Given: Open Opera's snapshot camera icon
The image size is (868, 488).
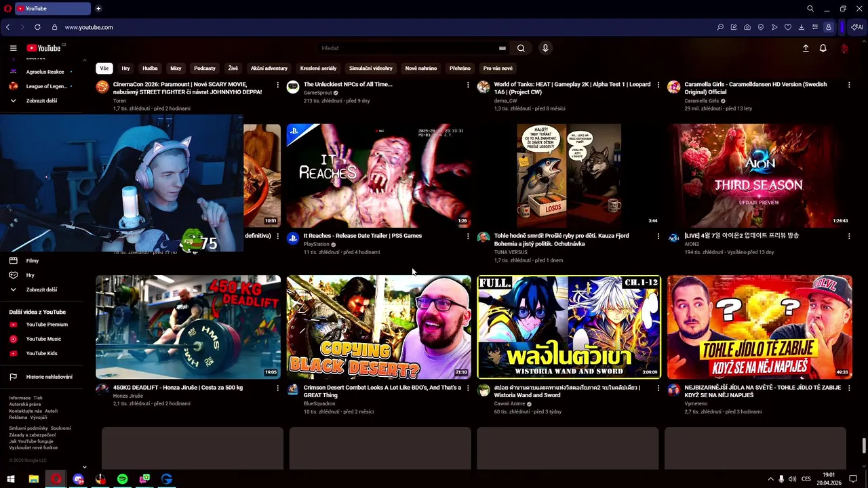Looking at the screenshot, I should 747,27.
